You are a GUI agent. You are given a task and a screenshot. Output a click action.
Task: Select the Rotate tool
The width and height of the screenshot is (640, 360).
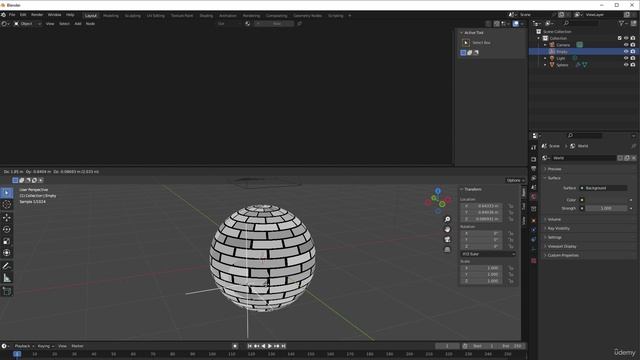pos(7,229)
